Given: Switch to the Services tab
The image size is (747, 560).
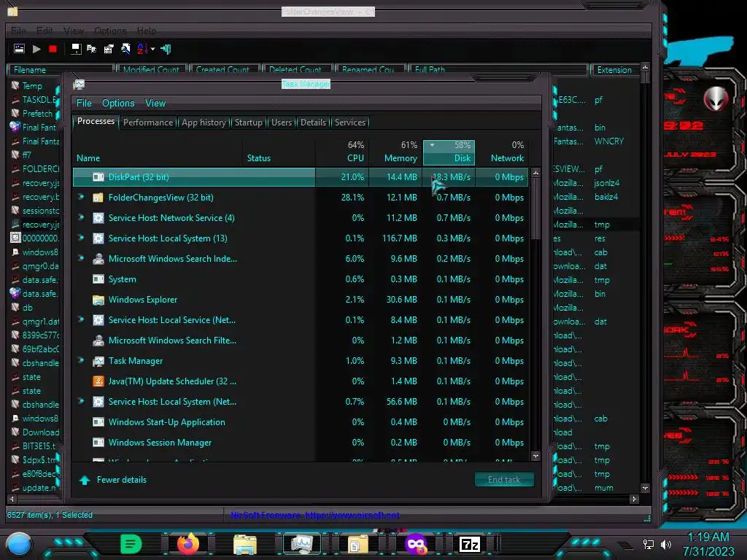Looking at the screenshot, I should (350, 122).
